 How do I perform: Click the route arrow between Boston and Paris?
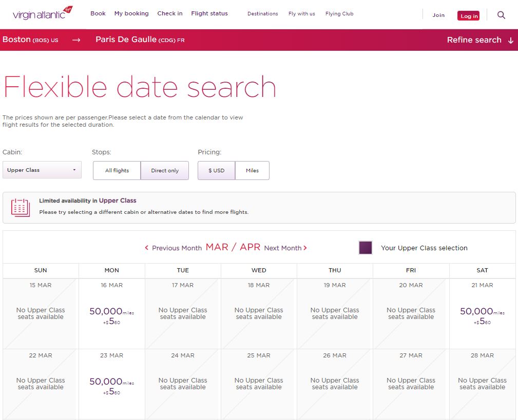coord(76,40)
